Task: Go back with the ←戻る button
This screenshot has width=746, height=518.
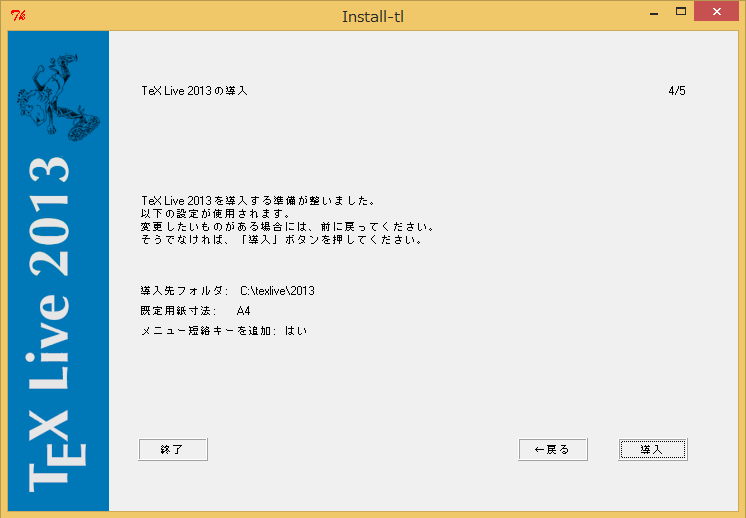Action: click(x=552, y=450)
